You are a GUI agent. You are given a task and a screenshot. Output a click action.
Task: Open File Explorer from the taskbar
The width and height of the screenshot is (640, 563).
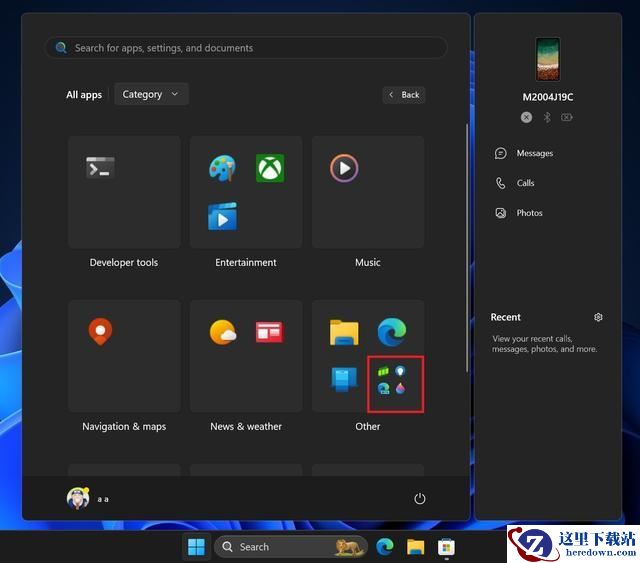click(416, 547)
